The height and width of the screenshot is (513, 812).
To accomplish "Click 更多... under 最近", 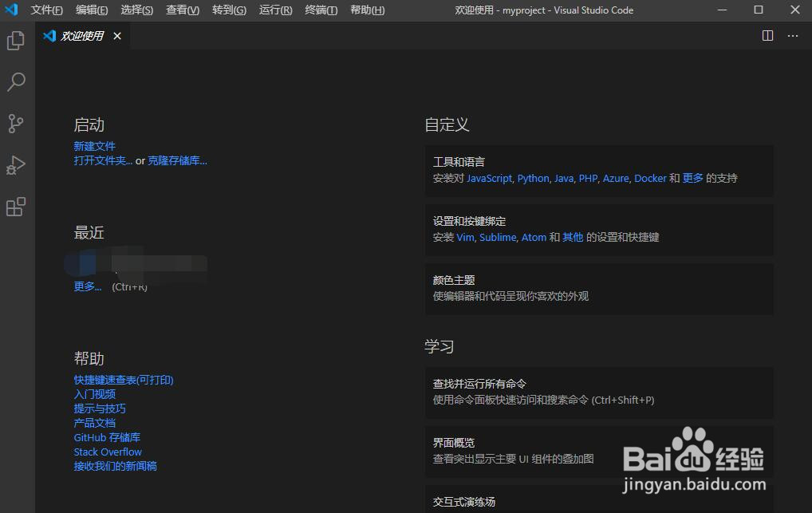I will point(88,286).
